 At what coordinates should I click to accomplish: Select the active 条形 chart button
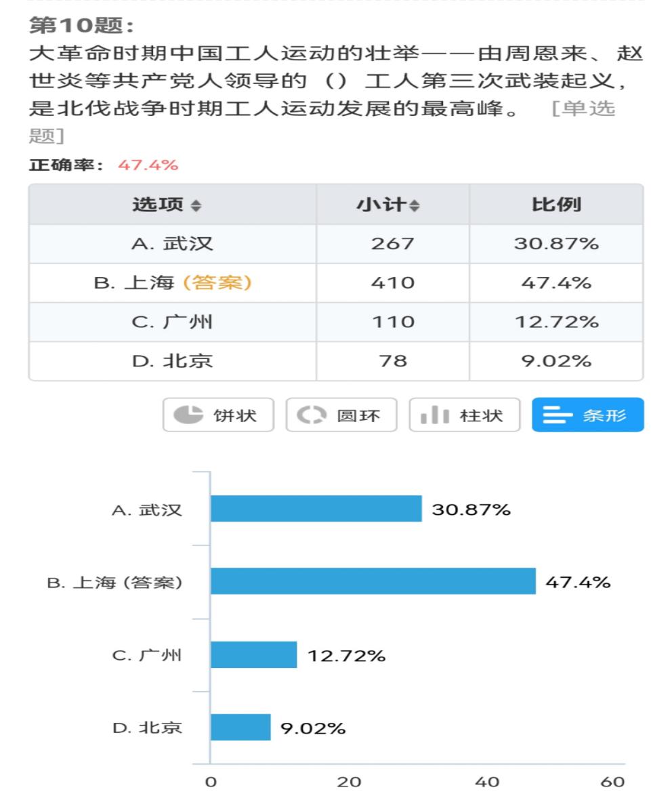point(588,415)
